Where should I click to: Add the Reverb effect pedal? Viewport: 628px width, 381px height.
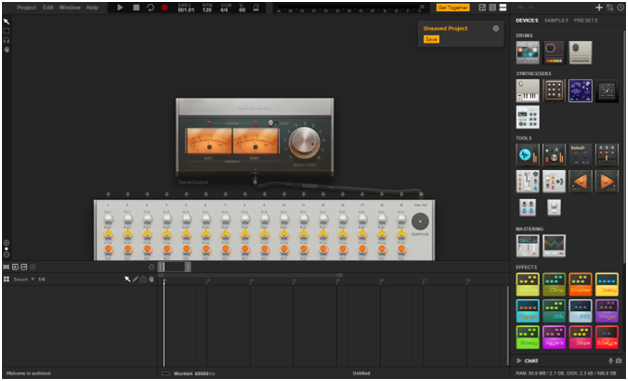[x=554, y=337]
